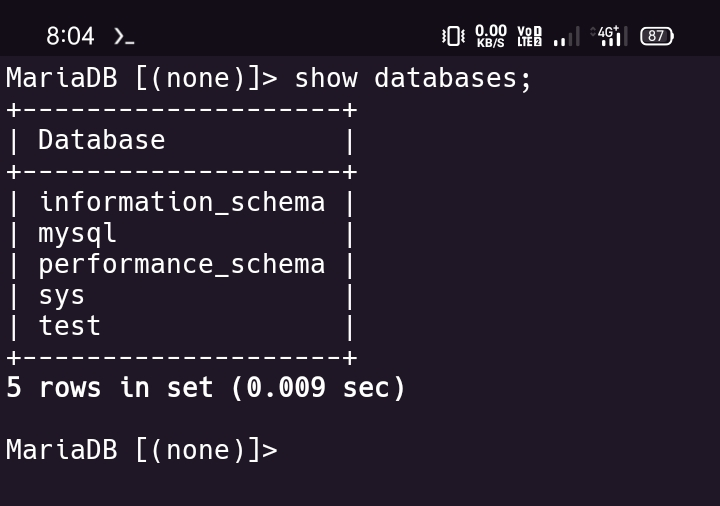Tap the 4G+ signal strength icon
Image resolution: width=720 pixels, height=506 pixels.
(609, 36)
